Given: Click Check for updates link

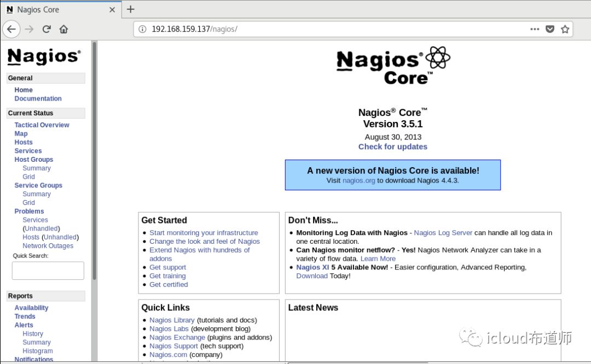Looking at the screenshot, I should [393, 147].
